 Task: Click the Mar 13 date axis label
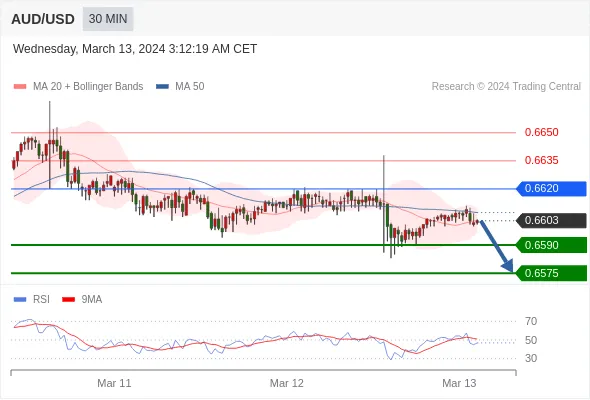(459, 383)
